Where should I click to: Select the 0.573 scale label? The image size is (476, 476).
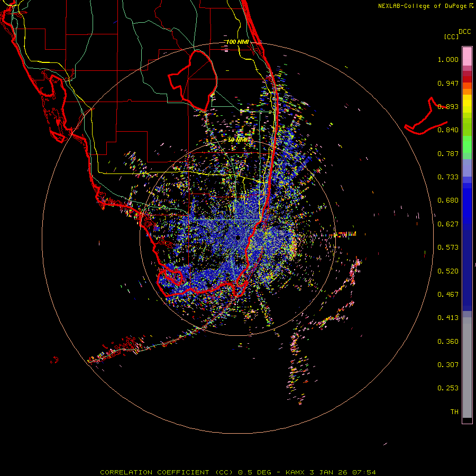click(448, 248)
